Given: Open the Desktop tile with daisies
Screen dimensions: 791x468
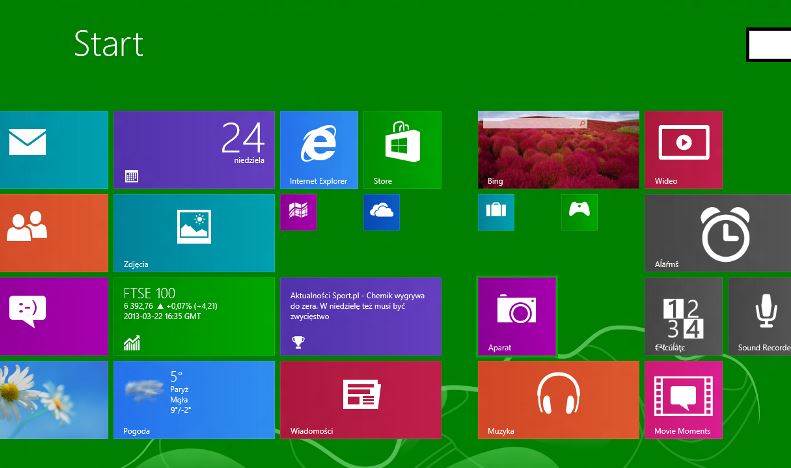Looking at the screenshot, I should tap(53, 399).
